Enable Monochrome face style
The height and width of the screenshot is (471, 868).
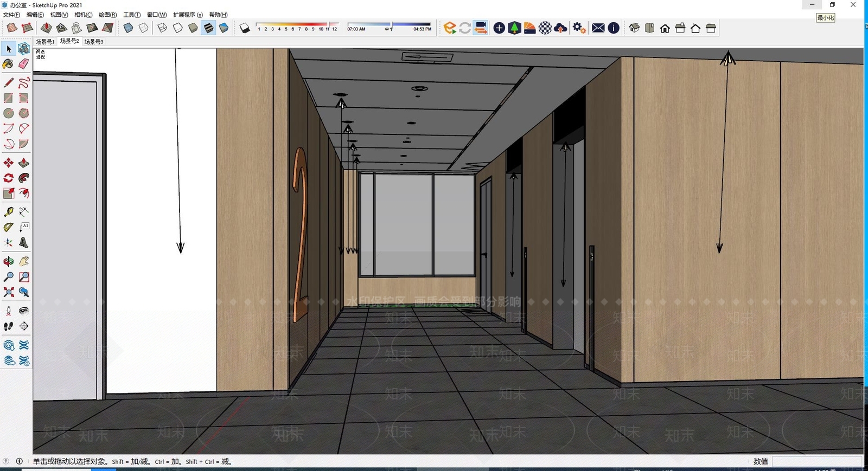coord(224,28)
